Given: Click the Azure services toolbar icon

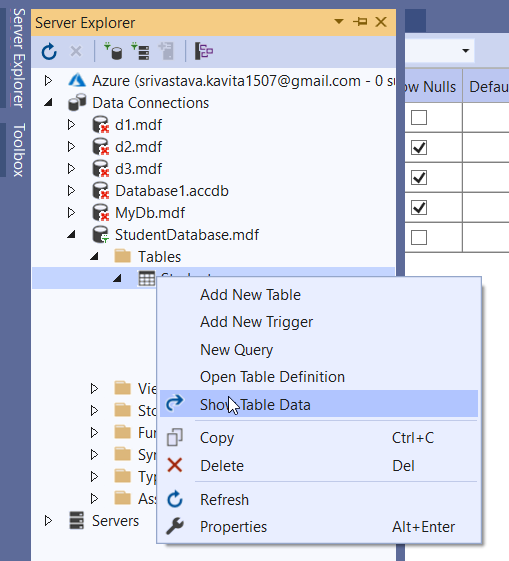Looking at the screenshot, I should pos(204,51).
